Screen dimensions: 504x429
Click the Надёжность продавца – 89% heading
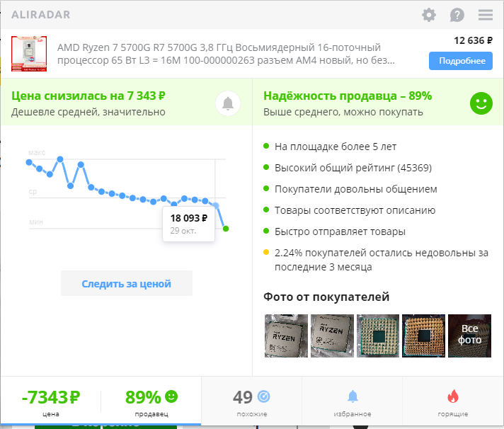coord(348,96)
